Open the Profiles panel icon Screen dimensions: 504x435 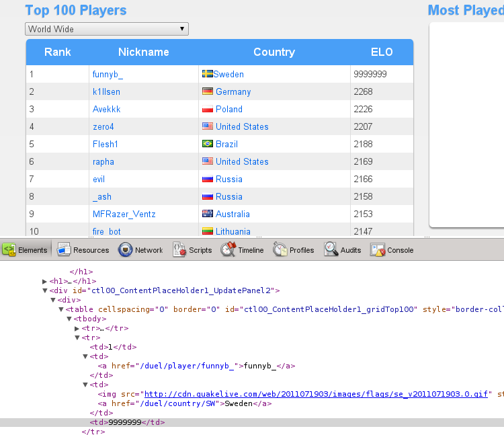pyautogui.click(x=280, y=250)
